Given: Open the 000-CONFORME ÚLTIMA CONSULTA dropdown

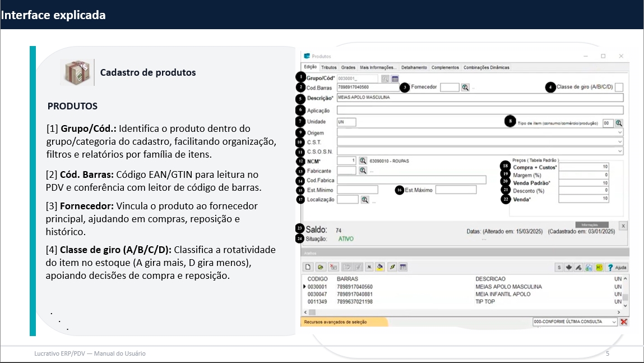Looking at the screenshot, I should [613, 322].
